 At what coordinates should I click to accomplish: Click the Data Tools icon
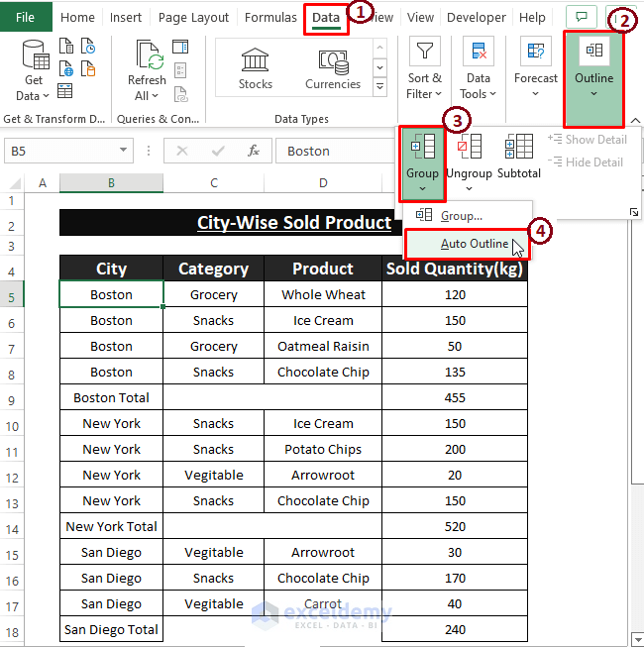479,51
